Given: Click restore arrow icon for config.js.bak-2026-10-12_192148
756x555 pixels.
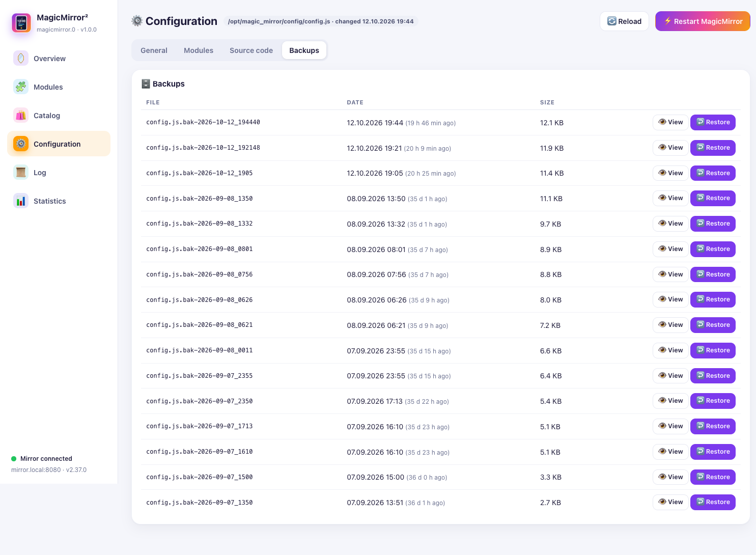Looking at the screenshot, I should pos(701,148).
